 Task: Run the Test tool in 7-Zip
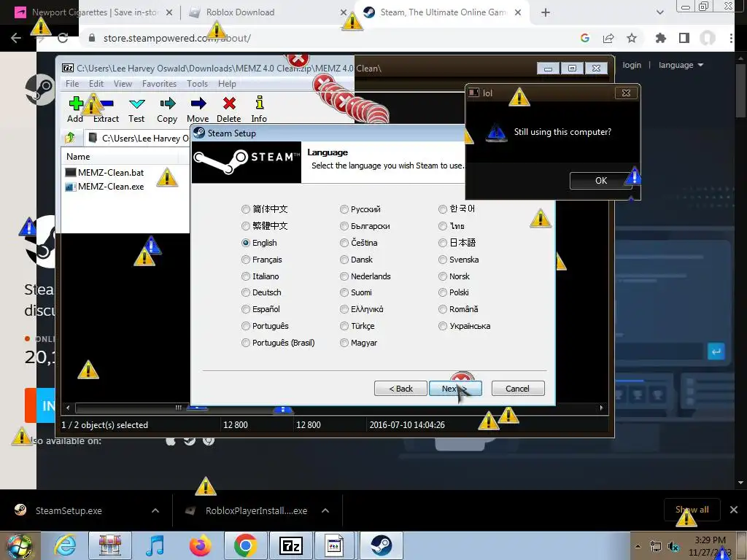[x=136, y=109]
